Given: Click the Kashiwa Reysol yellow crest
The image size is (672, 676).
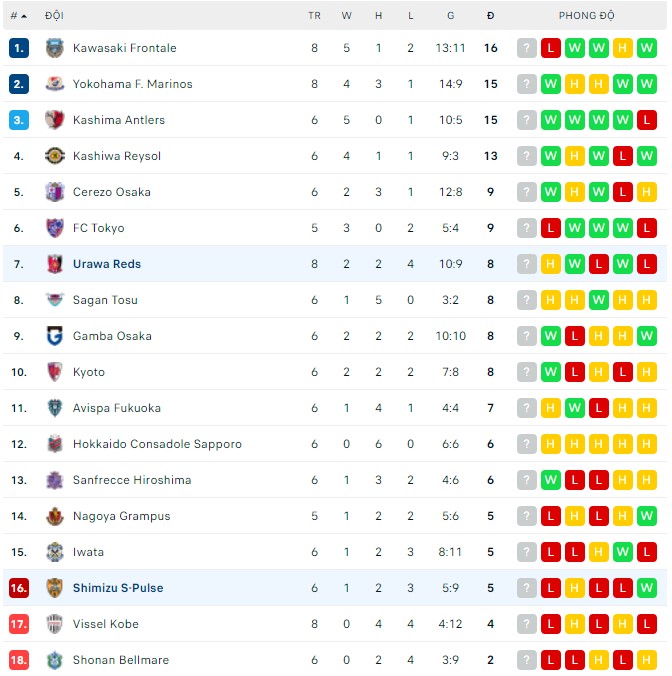Looking at the screenshot, I should point(55,156).
